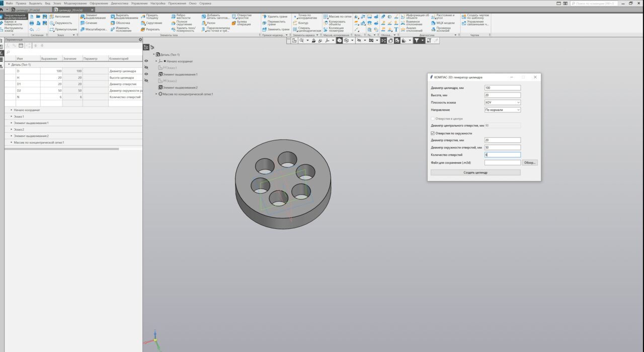
Task: Click Создать цилиндр button
Action: [475, 172]
